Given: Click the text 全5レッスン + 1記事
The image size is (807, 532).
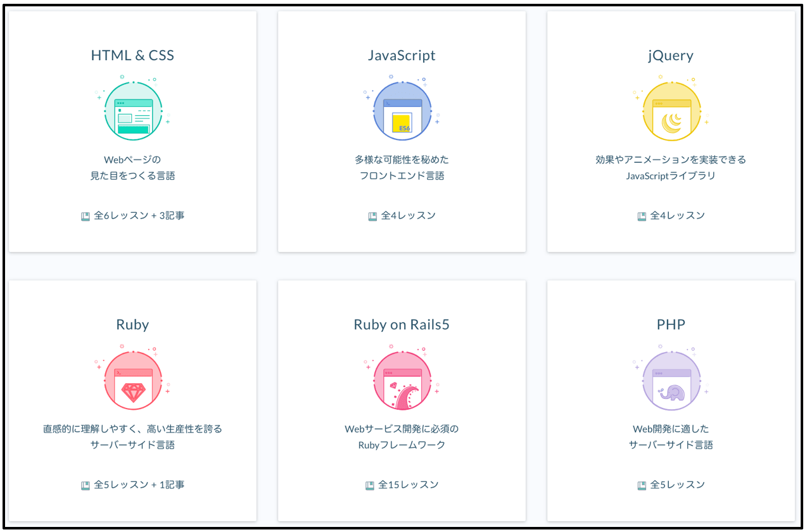Looking at the screenshot, I should point(139,485).
